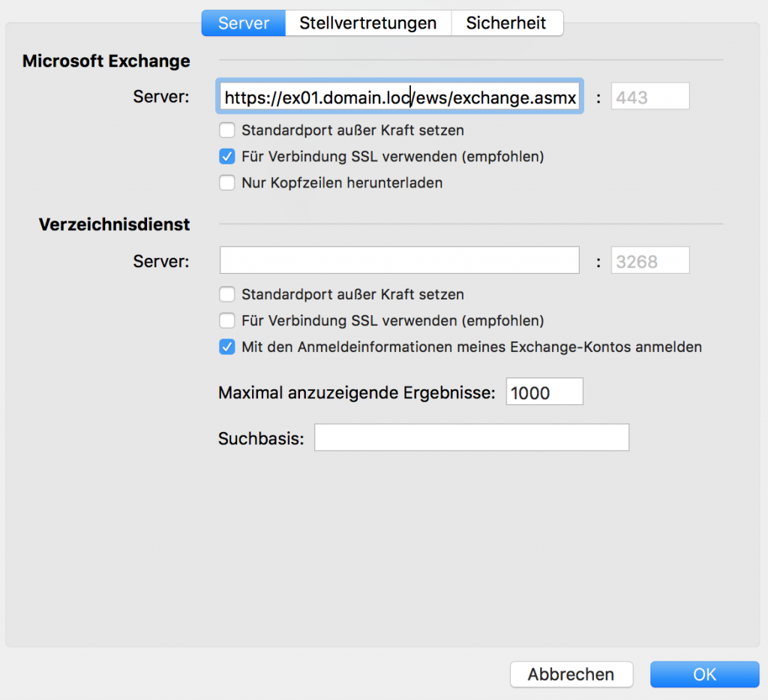
Task: Confirm settings with the OK button
Action: (x=704, y=674)
